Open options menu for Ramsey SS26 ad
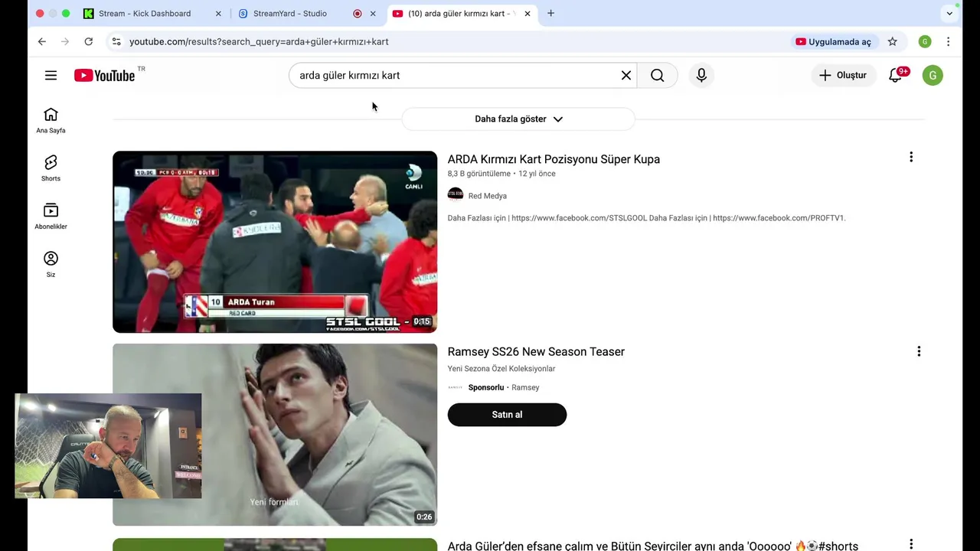 click(919, 351)
